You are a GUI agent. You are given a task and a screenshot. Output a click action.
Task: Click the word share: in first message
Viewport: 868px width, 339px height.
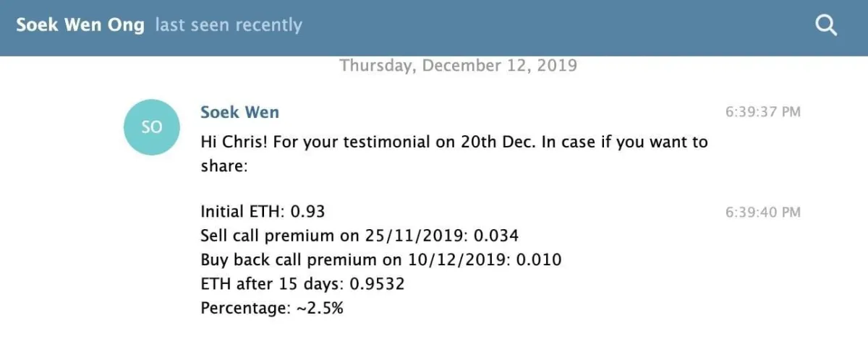(224, 166)
